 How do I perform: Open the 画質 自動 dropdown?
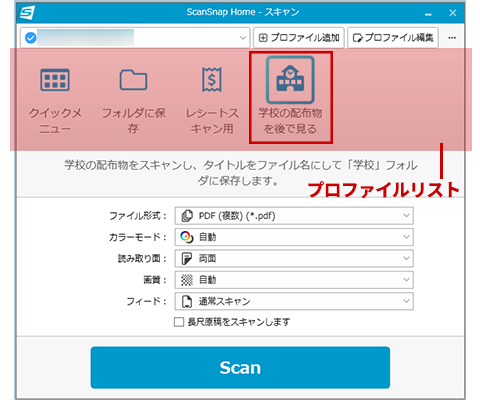(x=294, y=280)
